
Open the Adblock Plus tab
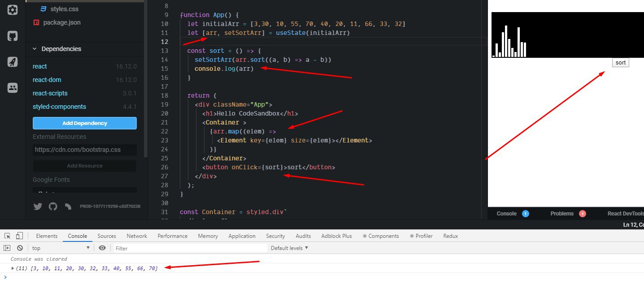coord(336,236)
